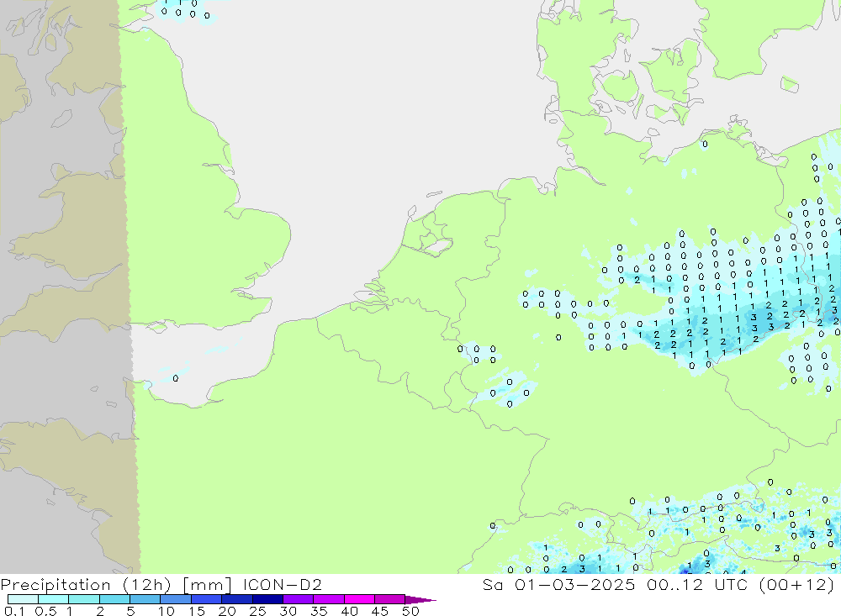Click the legend label "50"
Viewport: 841px width, 616px height.
coord(410,611)
